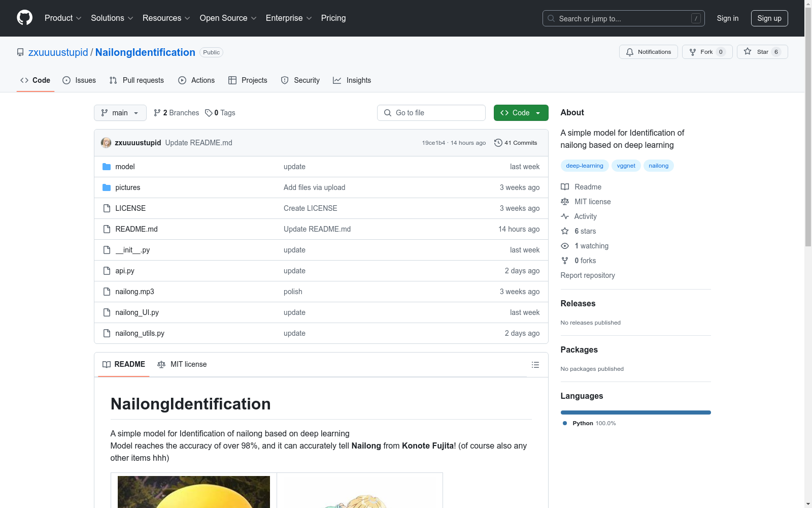
Task: Click the Sign in link
Action: [727, 18]
